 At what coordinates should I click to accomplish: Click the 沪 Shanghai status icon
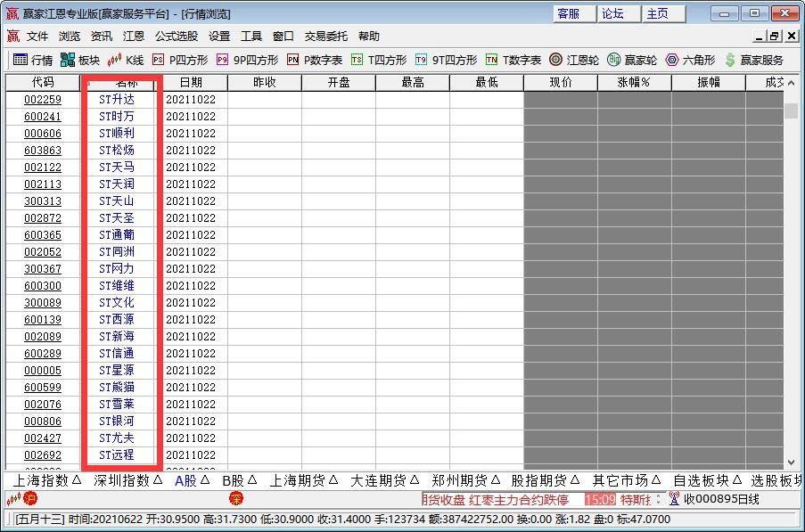point(31,497)
